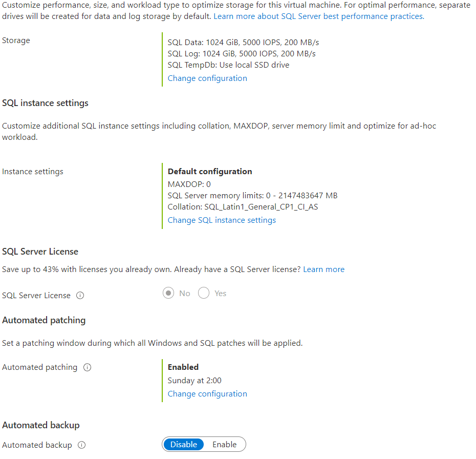Click the SQL TempDb local SSD text
Screen dimensions: 476x459
228,65
